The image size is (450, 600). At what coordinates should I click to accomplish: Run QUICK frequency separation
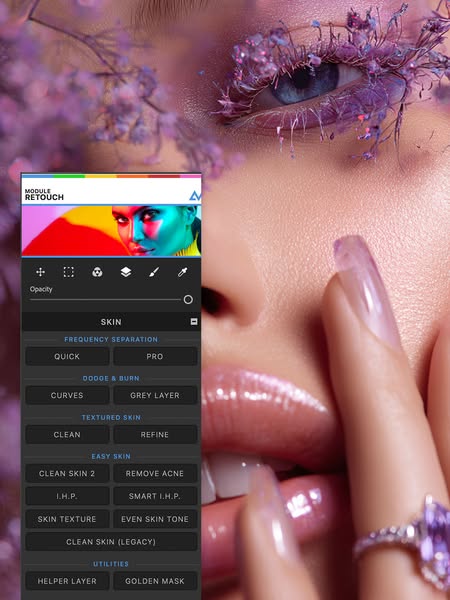[x=67, y=356]
